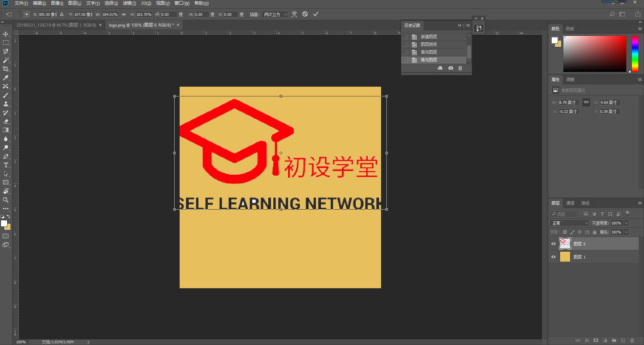
Task: Open the 不透明度 opacity dropdown
Action: [x=627, y=223]
